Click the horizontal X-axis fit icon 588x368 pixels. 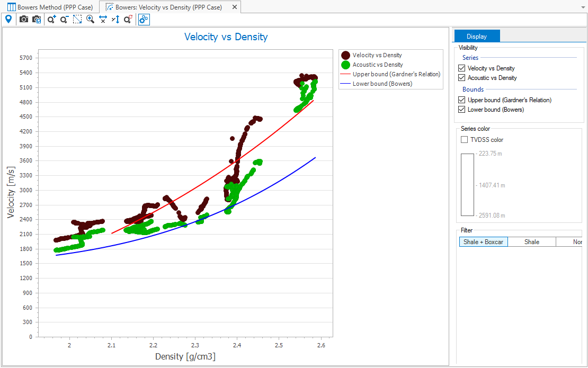[x=103, y=20]
